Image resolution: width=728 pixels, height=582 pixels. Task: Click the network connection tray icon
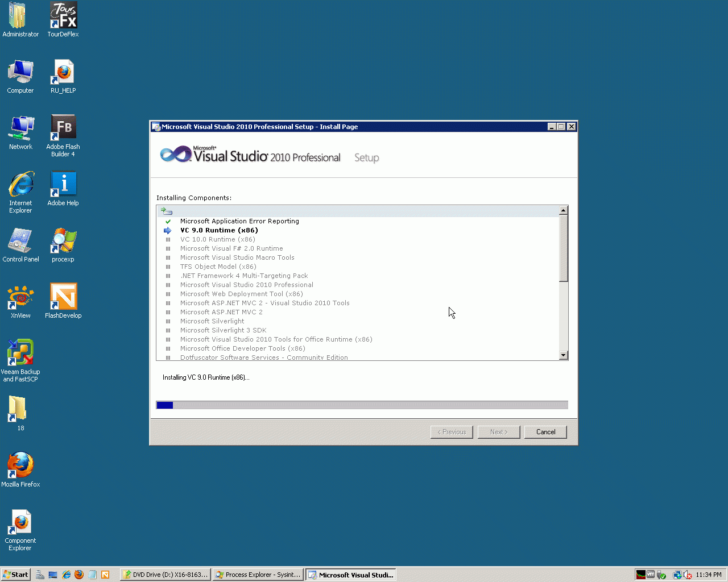(677, 575)
